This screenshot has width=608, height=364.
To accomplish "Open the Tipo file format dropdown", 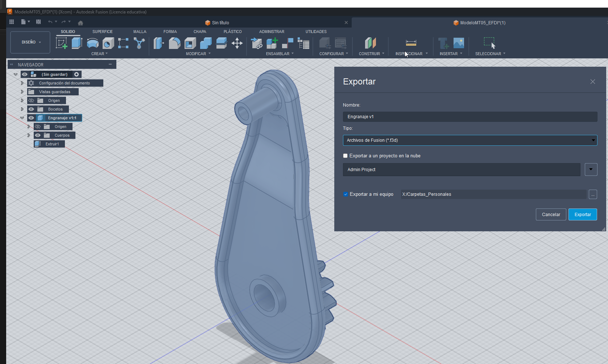I will pyautogui.click(x=470, y=140).
